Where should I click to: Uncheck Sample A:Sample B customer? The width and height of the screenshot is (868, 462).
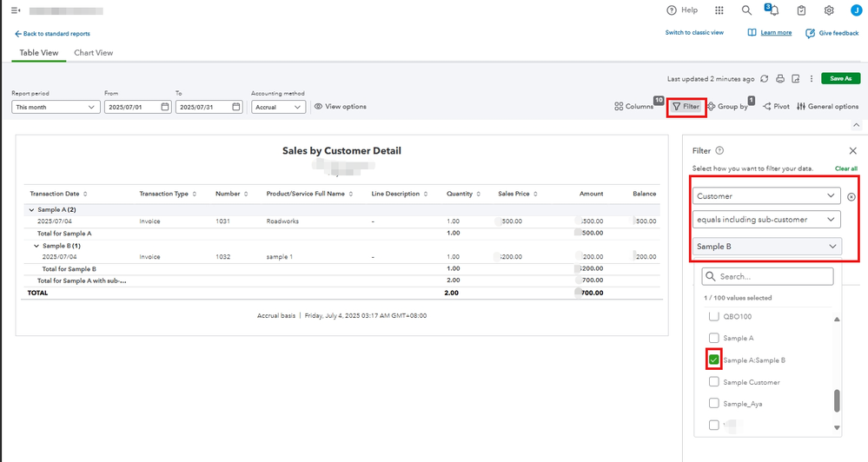(x=714, y=360)
